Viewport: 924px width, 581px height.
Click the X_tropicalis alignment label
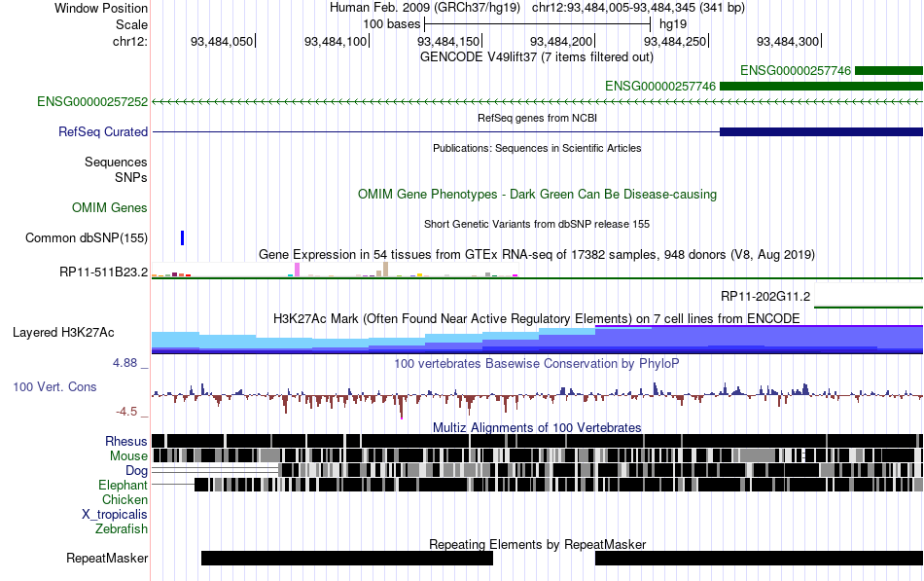point(115,515)
